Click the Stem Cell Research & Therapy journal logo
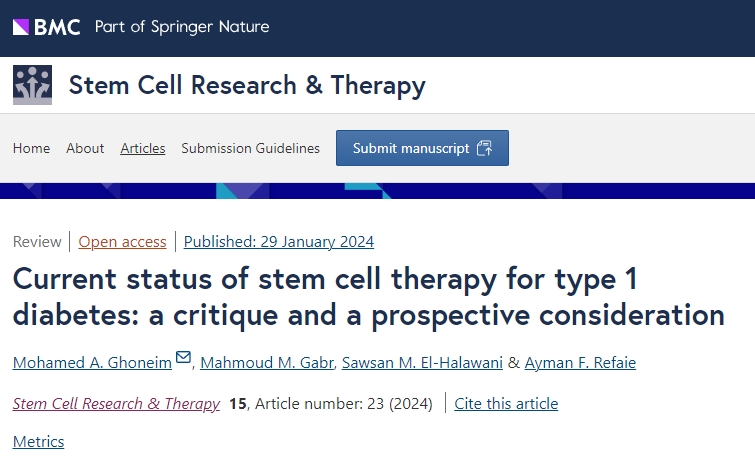This screenshot has width=755, height=464. tap(32, 86)
